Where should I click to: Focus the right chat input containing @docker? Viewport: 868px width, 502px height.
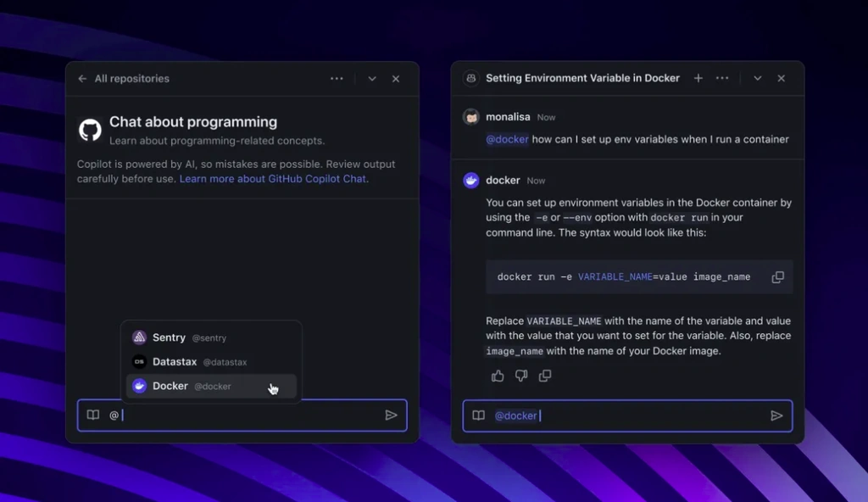click(x=627, y=416)
